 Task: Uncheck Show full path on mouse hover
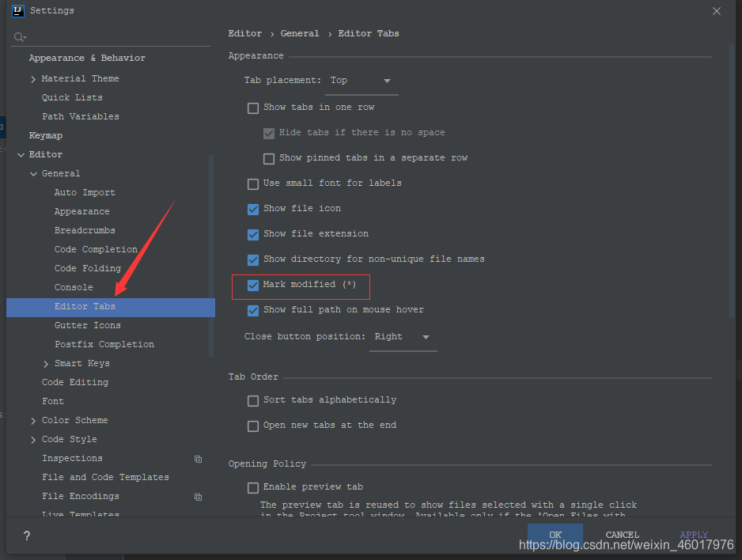pyautogui.click(x=253, y=310)
